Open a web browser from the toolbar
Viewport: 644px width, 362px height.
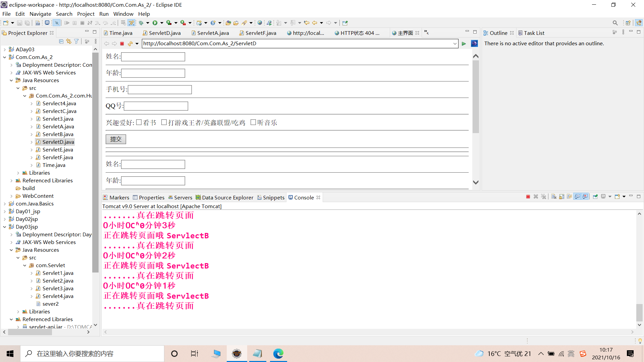pos(260,23)
